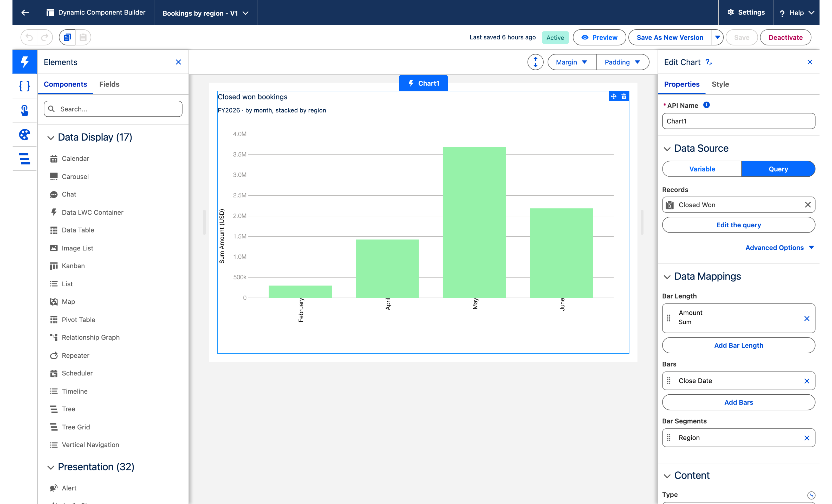Collapse the Data Mappings section
Screen dimensions: 832x504
[x=667, y=277]
